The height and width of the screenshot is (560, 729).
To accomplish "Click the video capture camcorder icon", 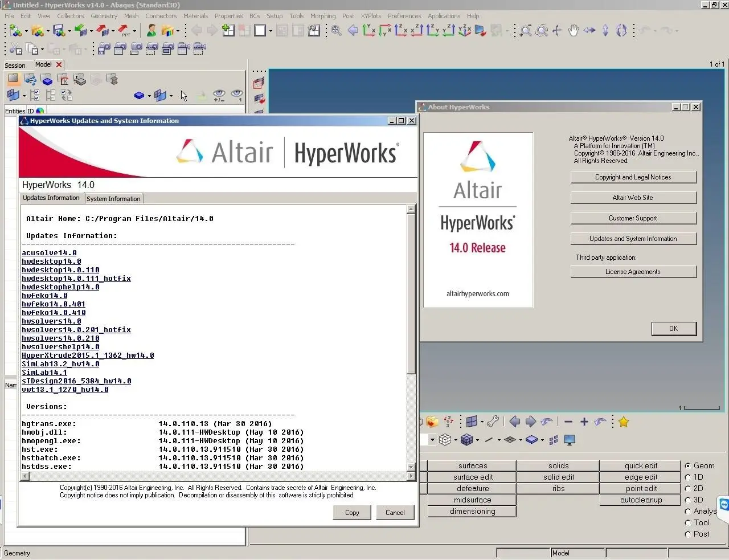I will click(x=183, y=50).
